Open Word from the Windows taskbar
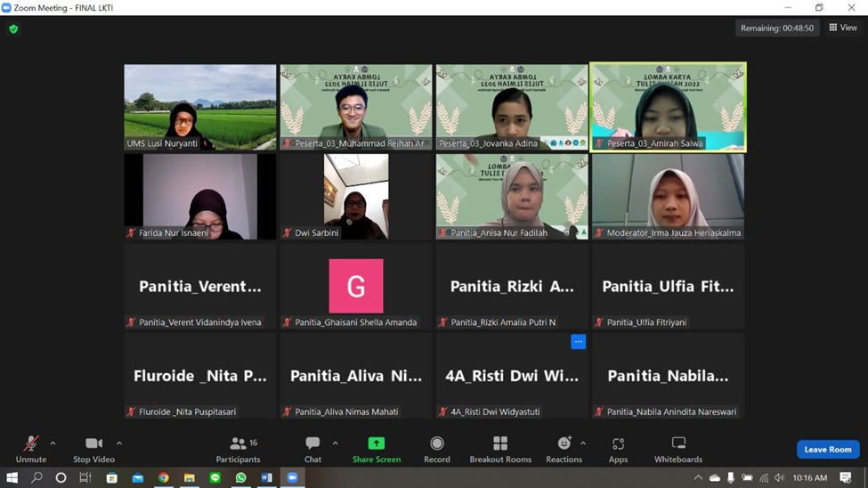The image size is (868, 488). 266,478
